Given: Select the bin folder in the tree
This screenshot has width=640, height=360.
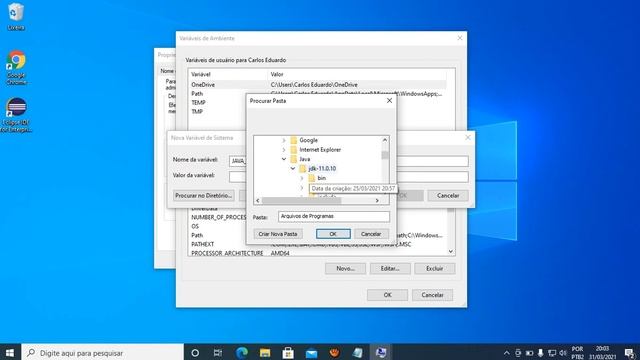Looking at the screenshot, I should (x=322, y=178).
